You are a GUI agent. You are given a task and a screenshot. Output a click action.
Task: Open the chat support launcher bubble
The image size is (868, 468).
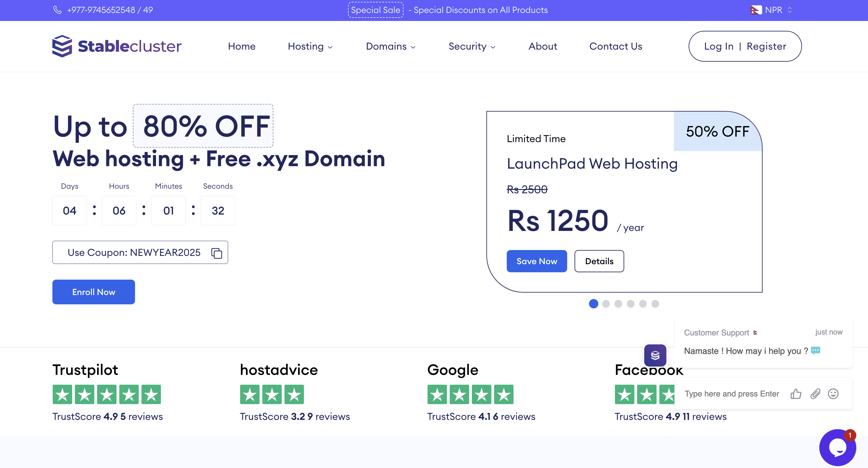pyautogui.click(x=838, y=447)
